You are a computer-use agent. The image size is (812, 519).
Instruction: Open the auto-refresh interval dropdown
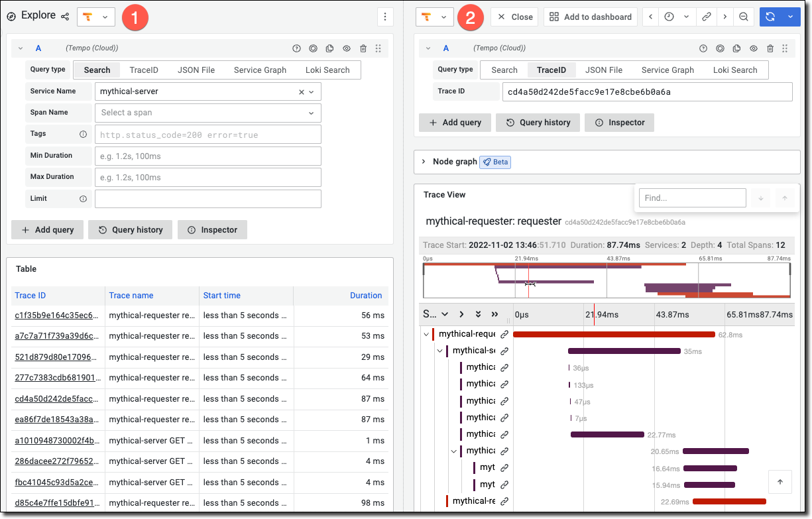click(789, 17)
